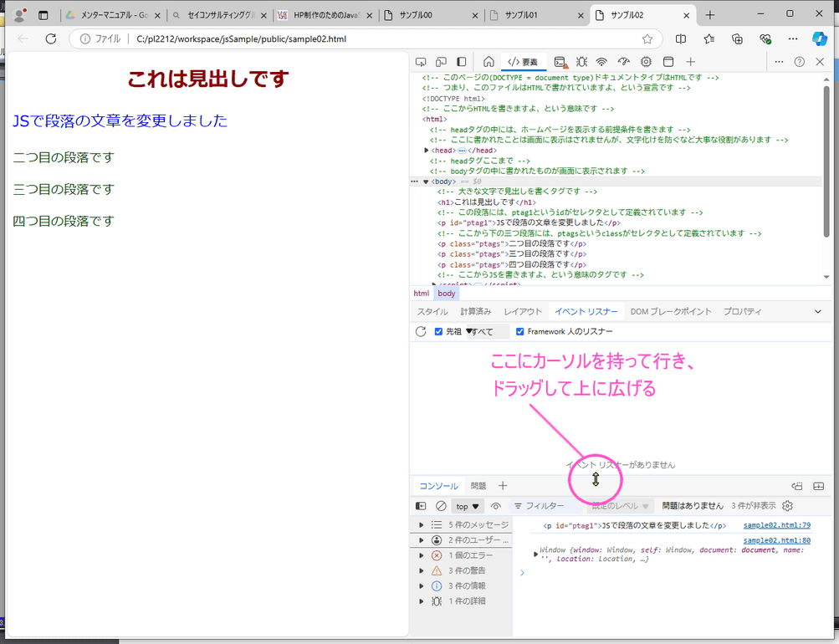
Task: Open the live expression eye icon
Action: tap(495, 506)
